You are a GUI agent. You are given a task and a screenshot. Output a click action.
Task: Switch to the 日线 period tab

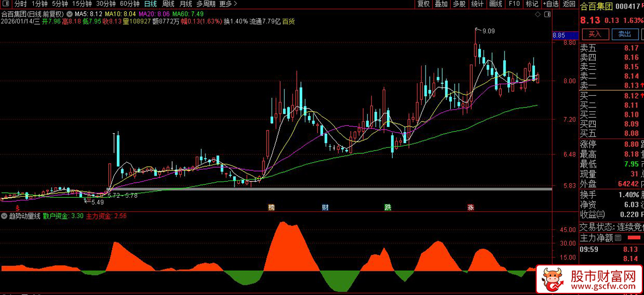[x=151, y=4]
